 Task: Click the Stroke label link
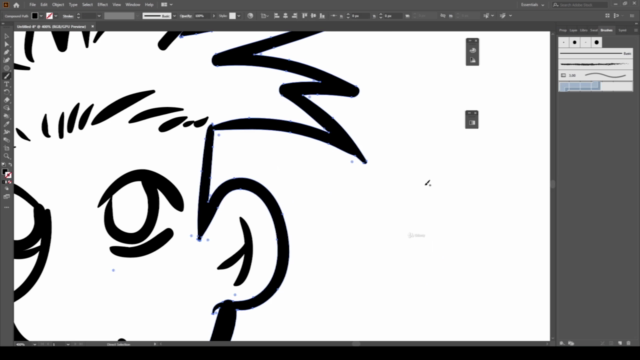[68, 16]
